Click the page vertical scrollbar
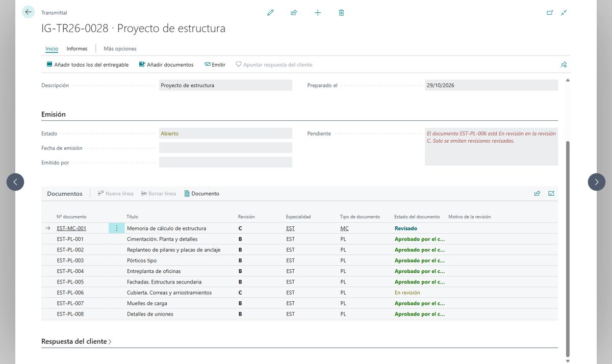 (568, 250)
